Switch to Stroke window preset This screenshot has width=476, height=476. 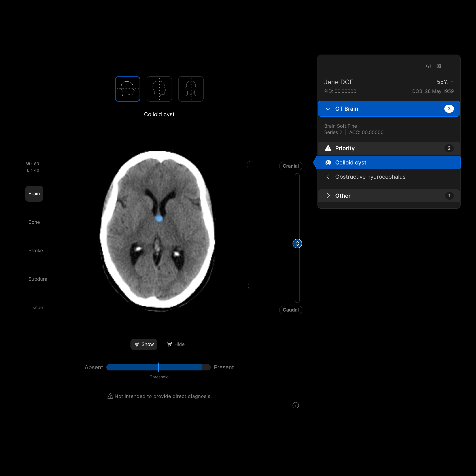pos(35,251)
